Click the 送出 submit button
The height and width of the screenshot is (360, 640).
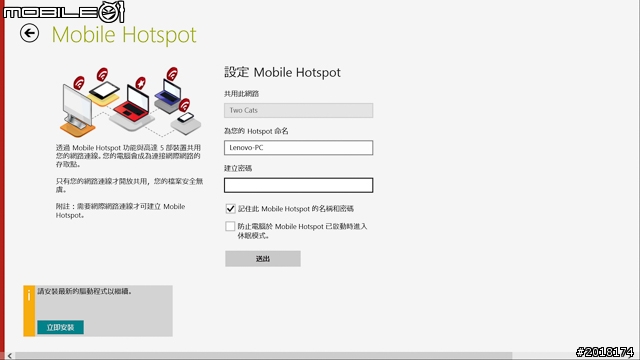tap(263, 259)
